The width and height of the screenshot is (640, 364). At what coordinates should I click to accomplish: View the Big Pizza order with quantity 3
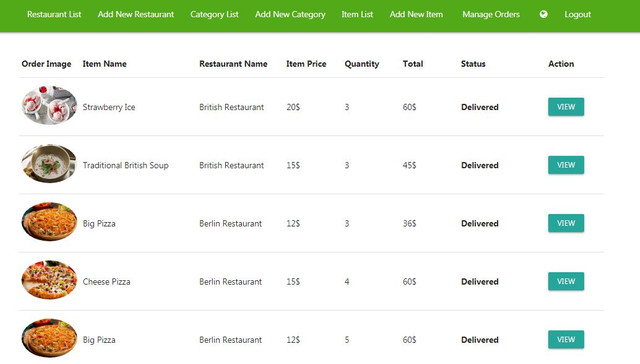point(566,223)
